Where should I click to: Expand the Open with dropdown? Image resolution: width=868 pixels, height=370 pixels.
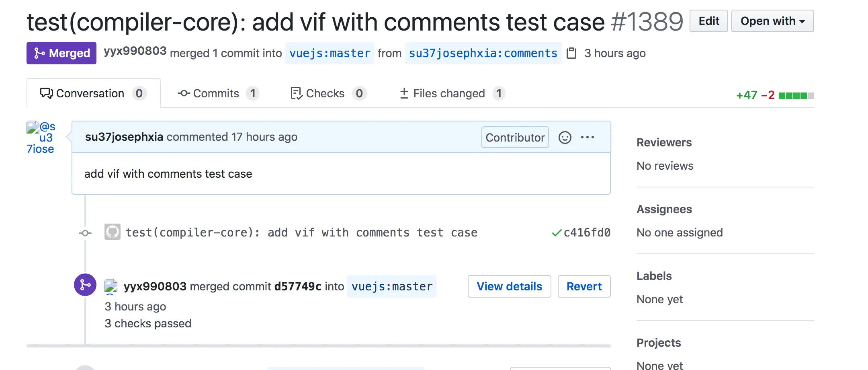tap(772, 21)
